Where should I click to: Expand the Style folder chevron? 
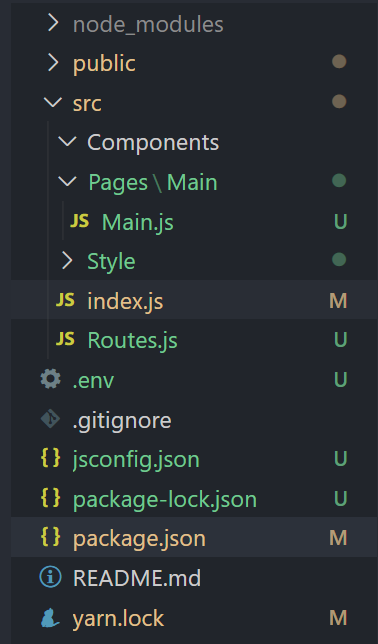click(x=67, y=260)
